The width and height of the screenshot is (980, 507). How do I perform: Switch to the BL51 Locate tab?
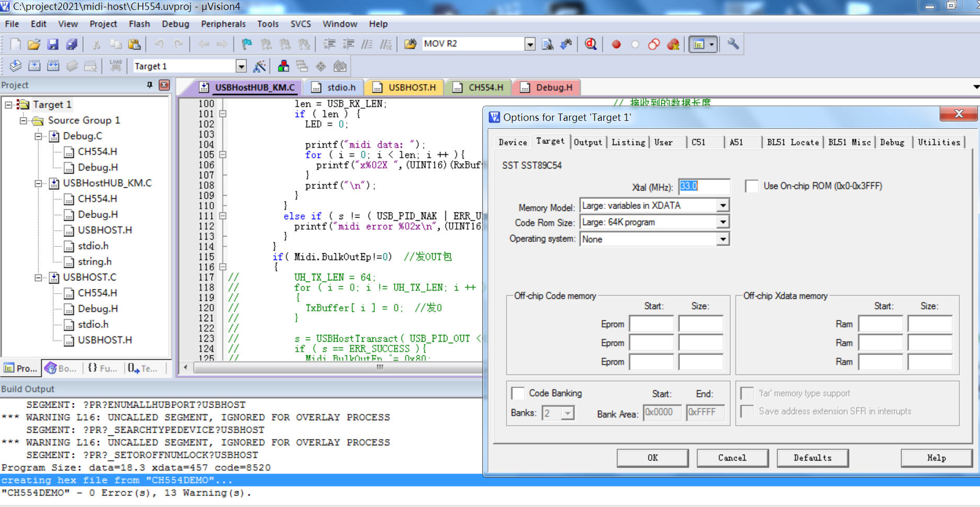(x=793, y=142)
